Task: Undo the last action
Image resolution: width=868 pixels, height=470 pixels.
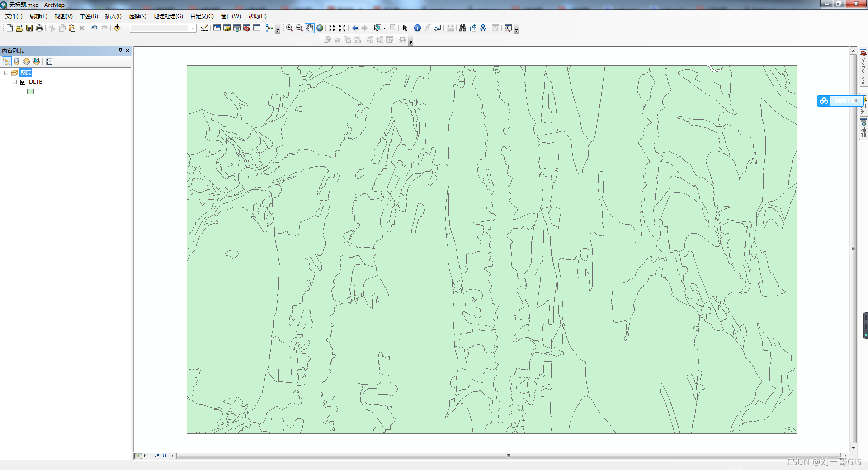Action: click(94, 28)
